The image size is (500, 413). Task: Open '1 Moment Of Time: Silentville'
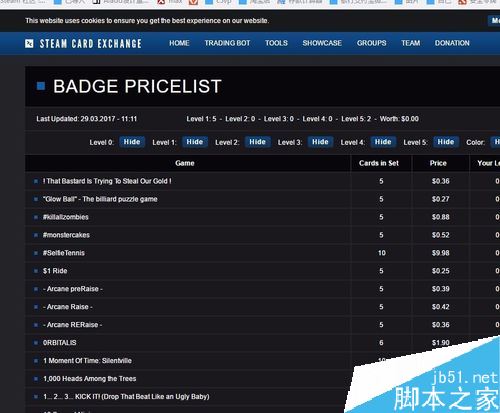click(87, 361)
